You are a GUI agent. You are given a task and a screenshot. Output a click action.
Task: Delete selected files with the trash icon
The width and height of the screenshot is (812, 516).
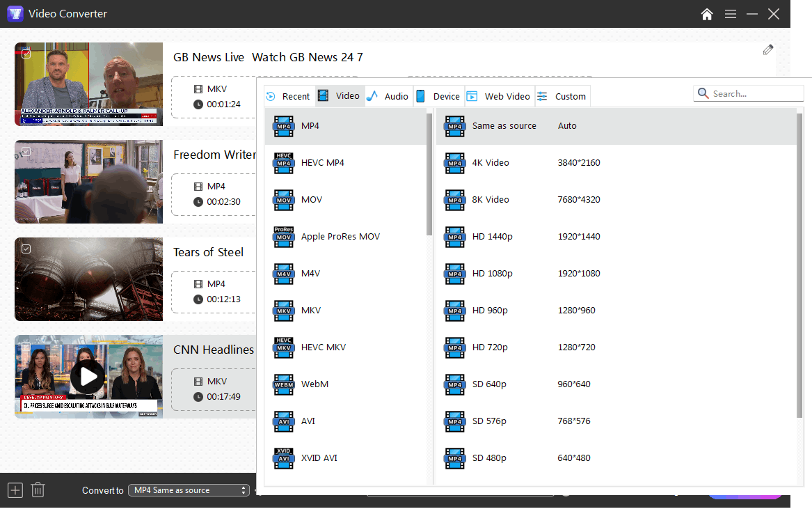(38, 490)
